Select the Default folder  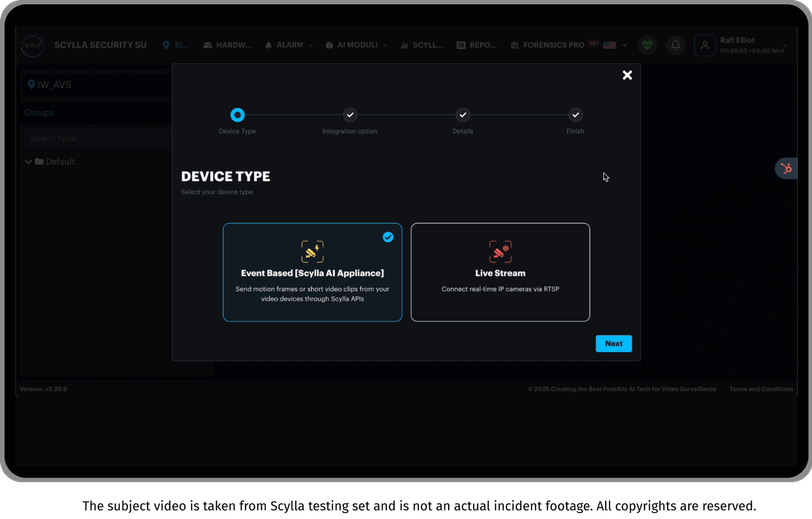coord(55,162)
